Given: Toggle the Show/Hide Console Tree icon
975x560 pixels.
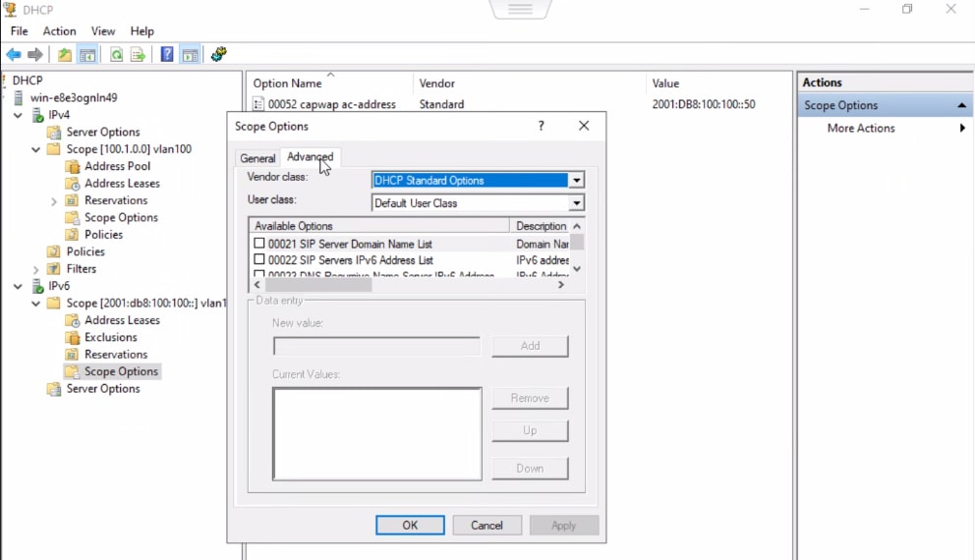Looking at the screenshot, I should [x=87, y=55].
